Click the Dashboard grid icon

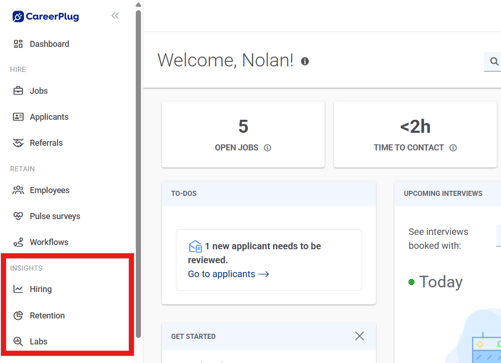[x=18, y=44]
